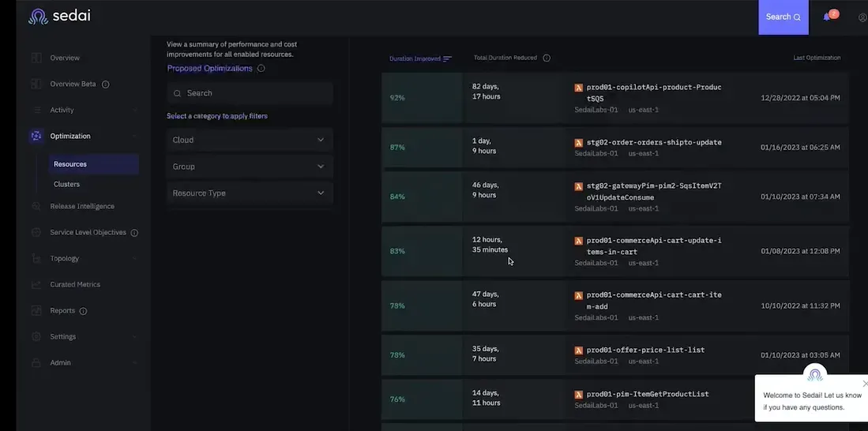The image size is (868, 431).
Task: Click the Reports info icon
Action: [84, 311]
